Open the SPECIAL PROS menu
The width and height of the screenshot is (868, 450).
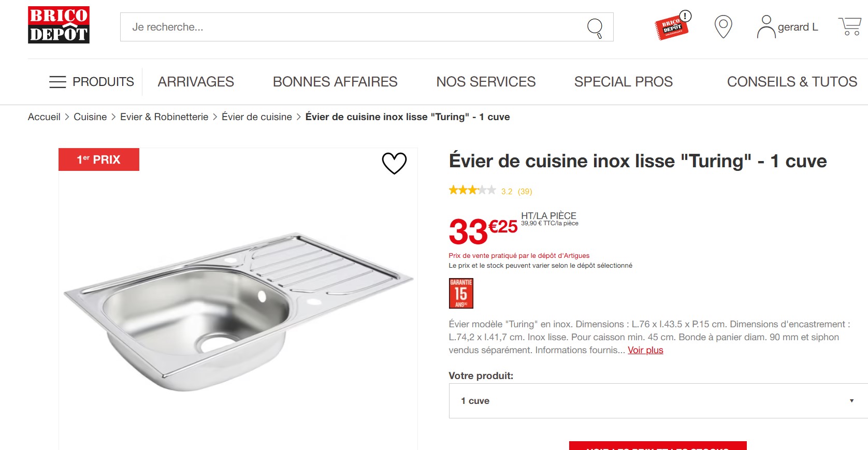click(x=624, y=82)
